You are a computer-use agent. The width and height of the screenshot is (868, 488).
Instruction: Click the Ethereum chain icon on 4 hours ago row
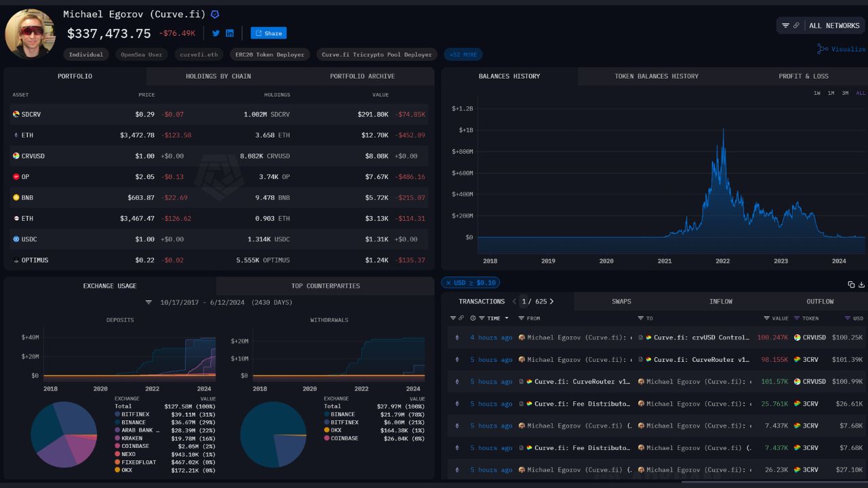(x=457, y=338)
